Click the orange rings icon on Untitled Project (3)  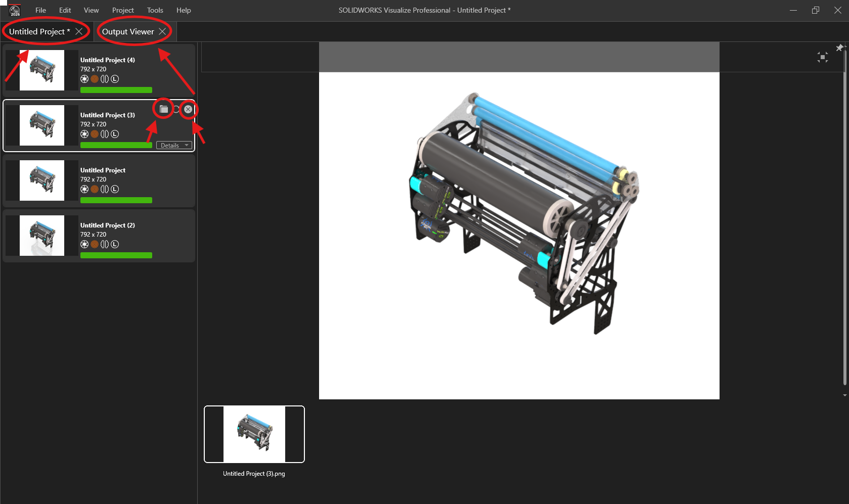click(95, 134)
